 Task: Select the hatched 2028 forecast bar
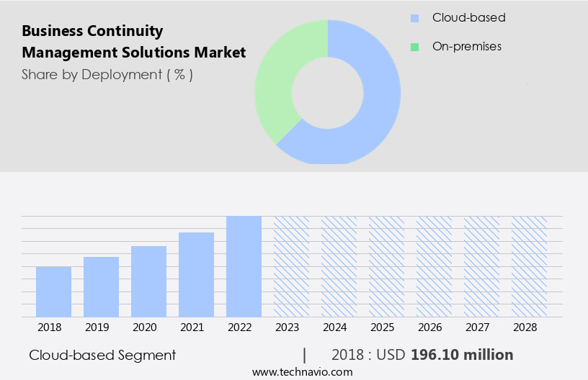pos(529,266)
